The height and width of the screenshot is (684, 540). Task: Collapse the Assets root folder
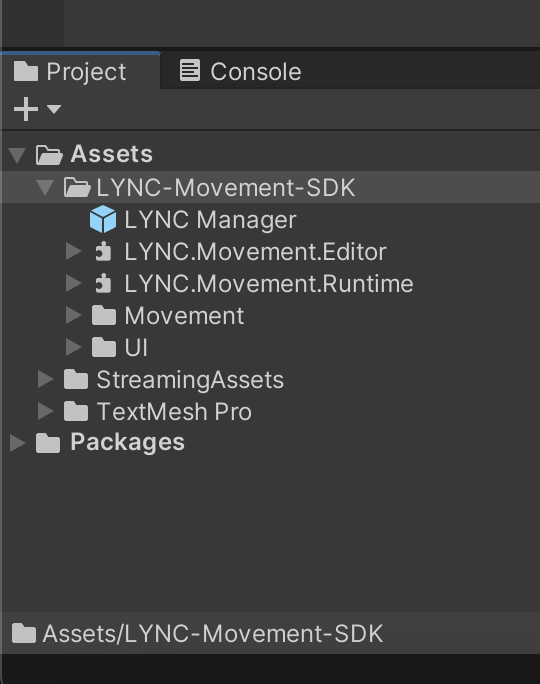[x=17, y=155]
